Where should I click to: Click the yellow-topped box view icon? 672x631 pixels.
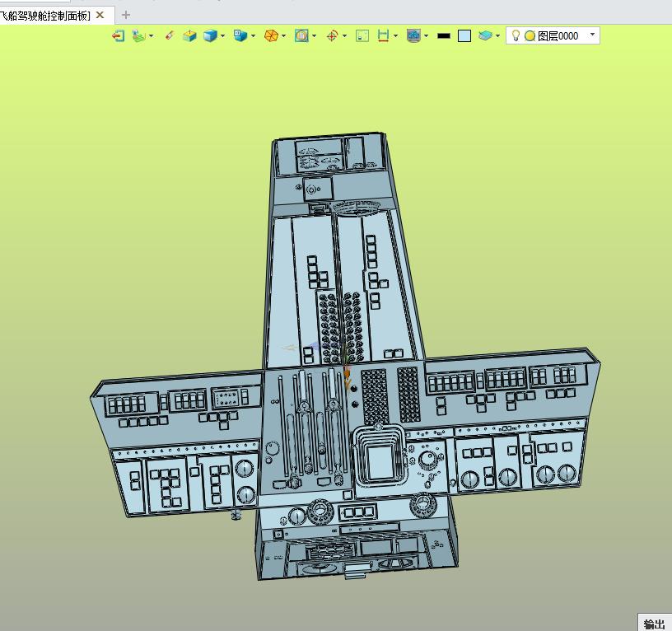(189, 35)
